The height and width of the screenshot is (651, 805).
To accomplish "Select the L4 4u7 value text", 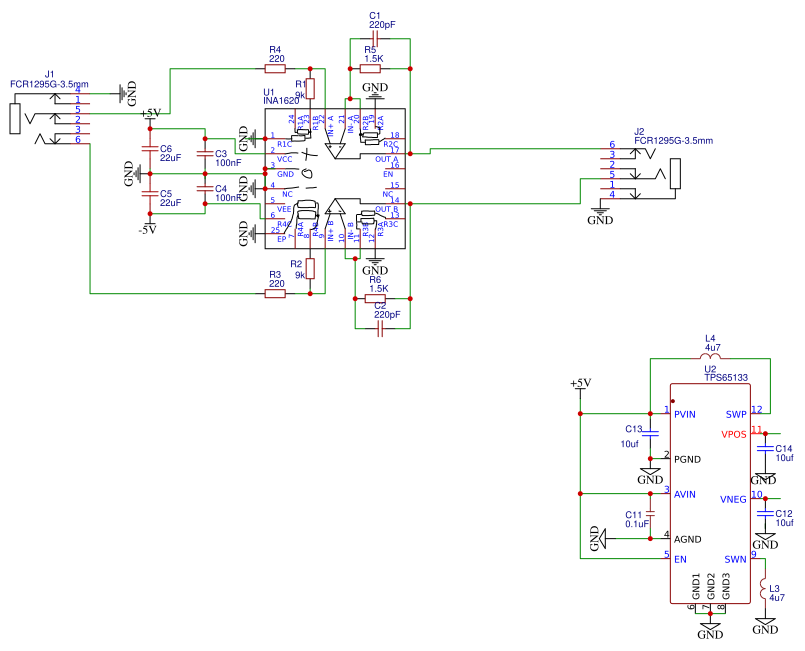I will pos(713,348).
